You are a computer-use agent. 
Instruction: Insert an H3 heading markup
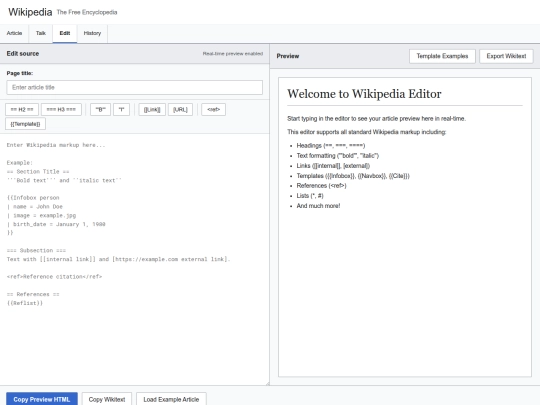pyautogui.click(x=61, y=110)
